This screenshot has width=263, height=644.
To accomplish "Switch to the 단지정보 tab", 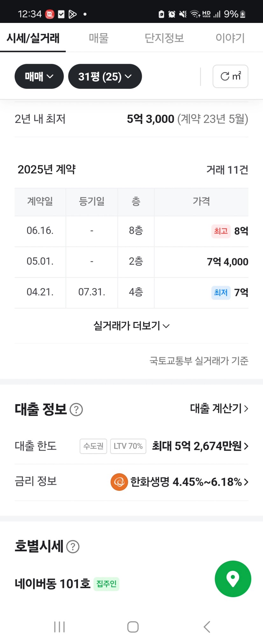I will (x=164, y=38).
